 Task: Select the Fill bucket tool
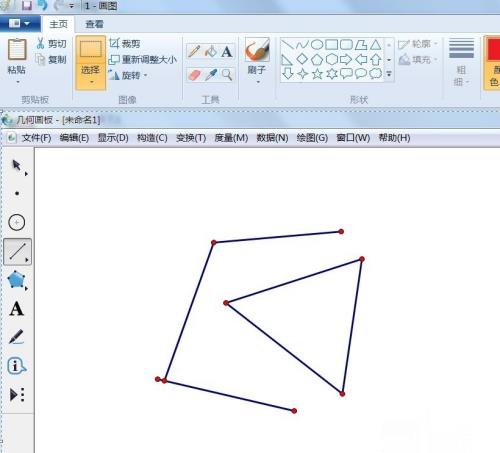point(210,51)
